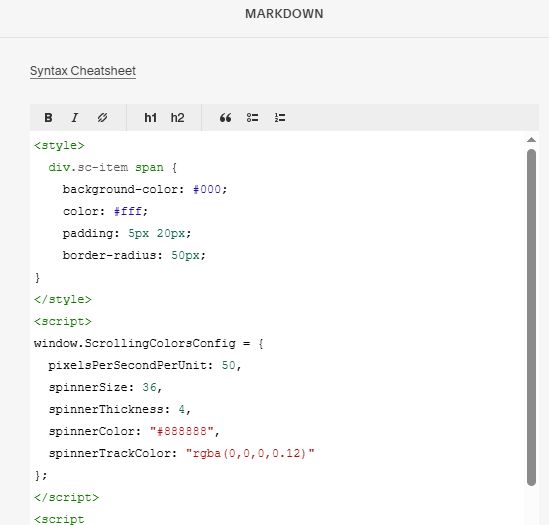Click the 'background-color: #000;' line

(145, 189)
